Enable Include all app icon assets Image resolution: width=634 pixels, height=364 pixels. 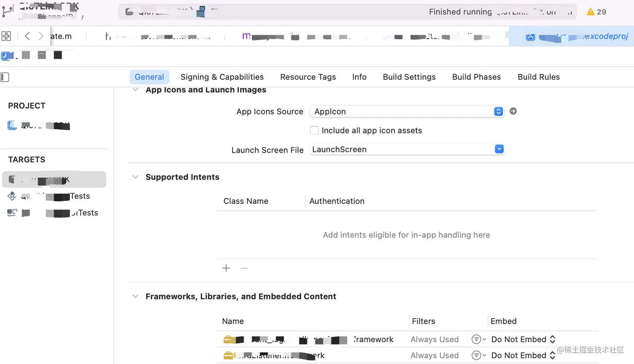click(314, 130)
